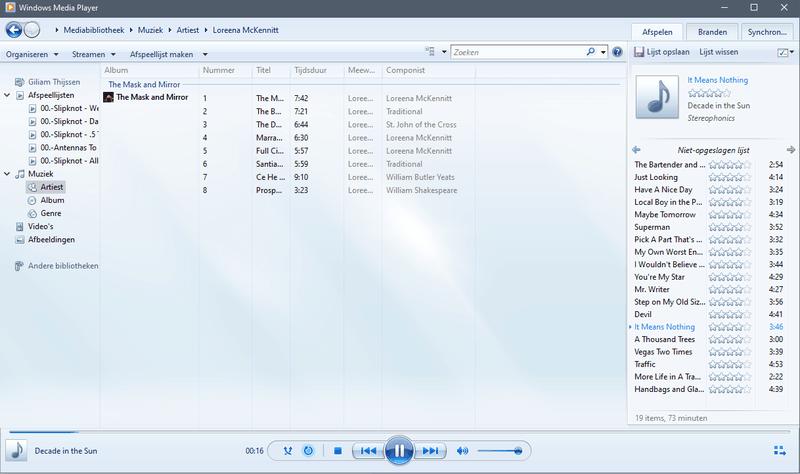Mute the volume speaker icon
The width and height of the screenshot is (800, 474).
point(462,451)
